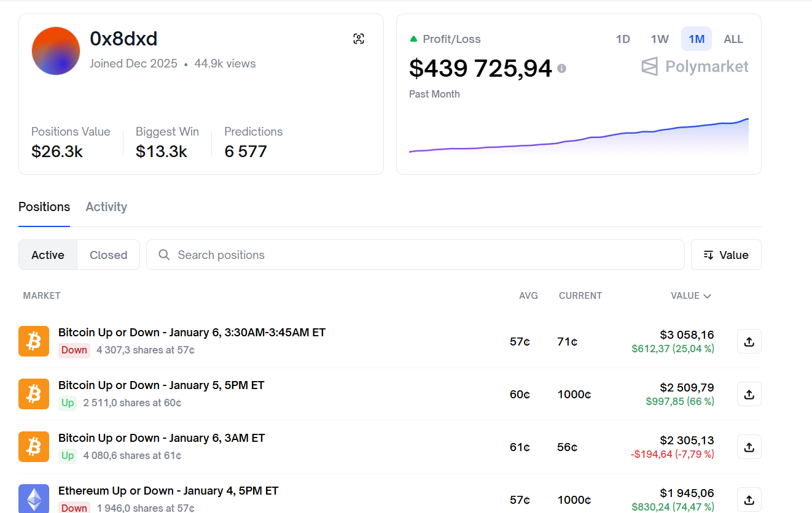Click the Bitcoin logo for the 3:30AM-3:45AM market
The image size is (812, 513).
point(34,341)
